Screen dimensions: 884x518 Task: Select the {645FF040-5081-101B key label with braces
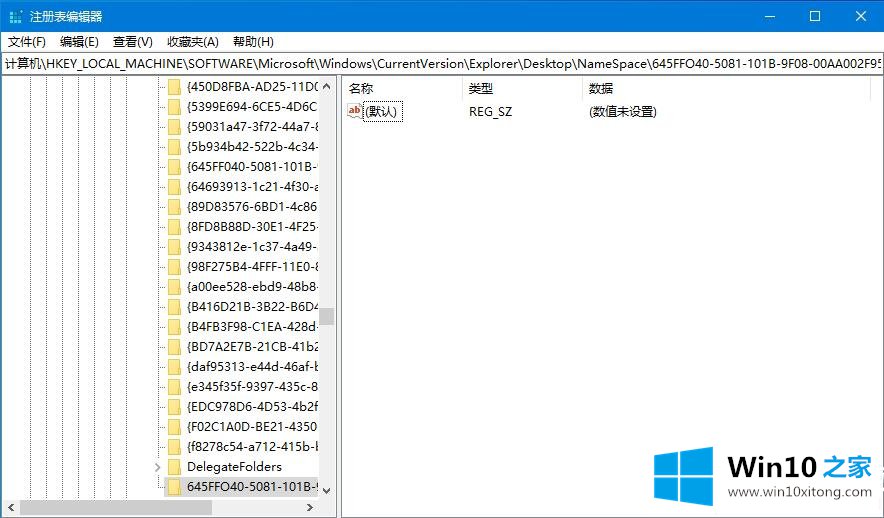click(x=252, y=167)
